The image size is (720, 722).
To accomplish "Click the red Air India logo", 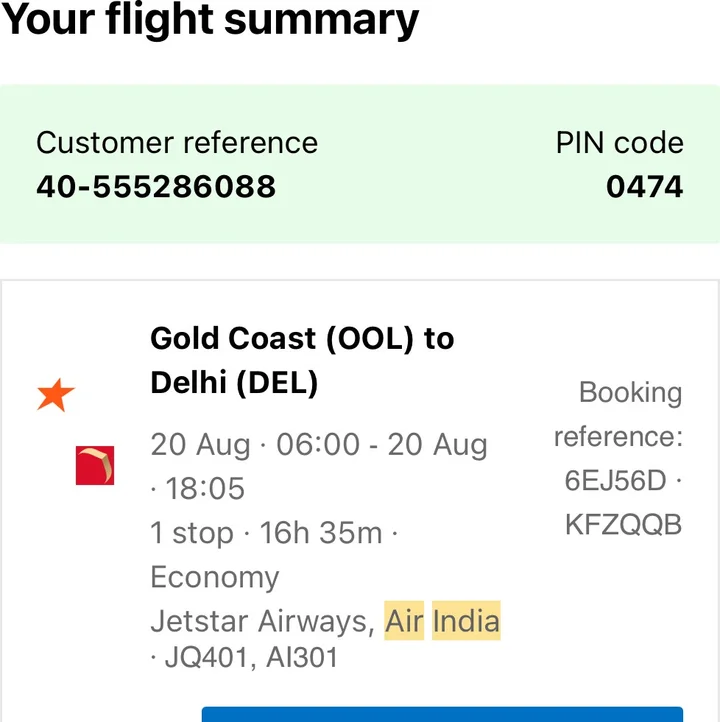I will point(95,466).
